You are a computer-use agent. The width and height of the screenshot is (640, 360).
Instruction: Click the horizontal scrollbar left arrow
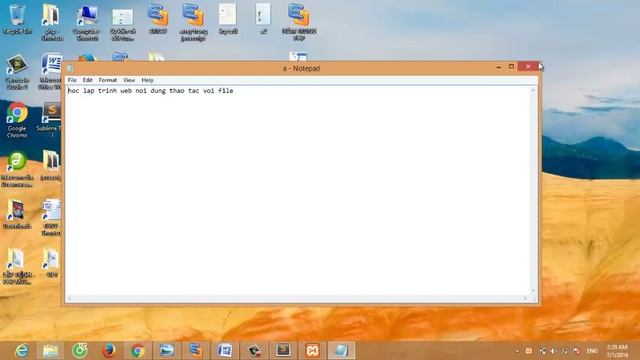click(x=69, y=299)
